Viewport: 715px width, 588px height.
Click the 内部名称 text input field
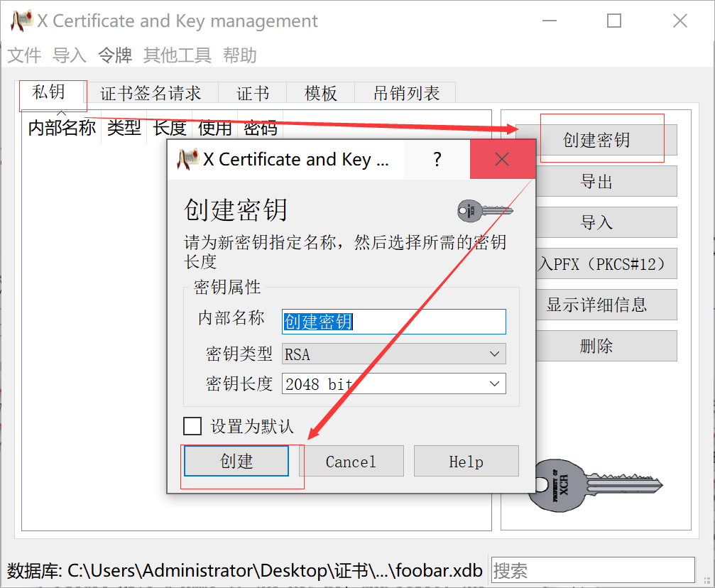coord(393,322)
